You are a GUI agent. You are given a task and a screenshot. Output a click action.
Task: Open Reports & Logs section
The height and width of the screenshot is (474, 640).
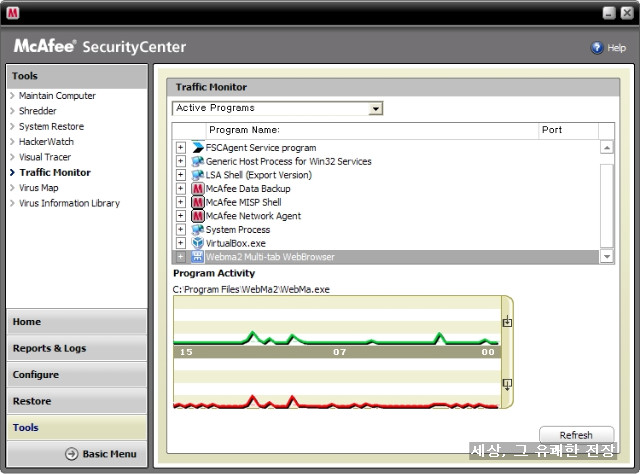(x=77, y=348)
